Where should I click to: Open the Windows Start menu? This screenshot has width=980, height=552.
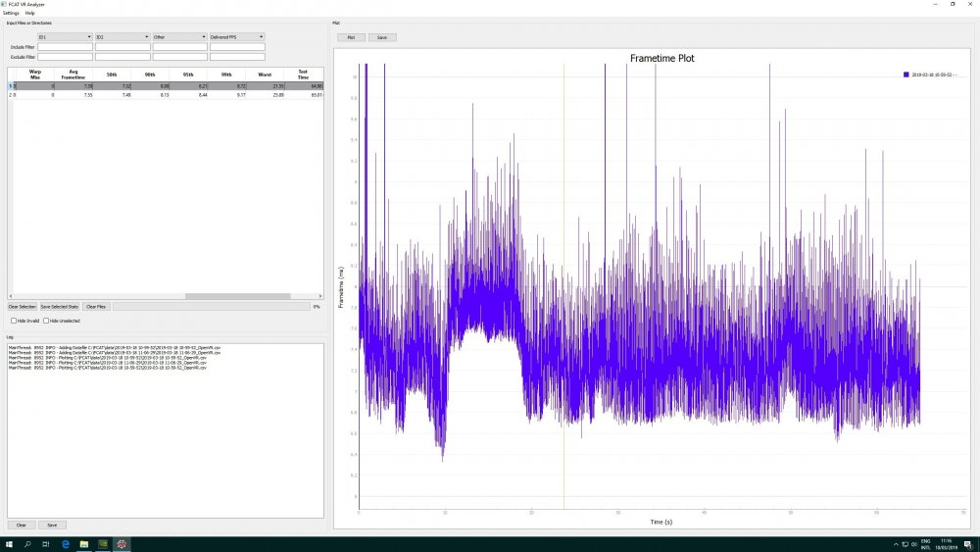pyautogui.click(x=9, y=543)
